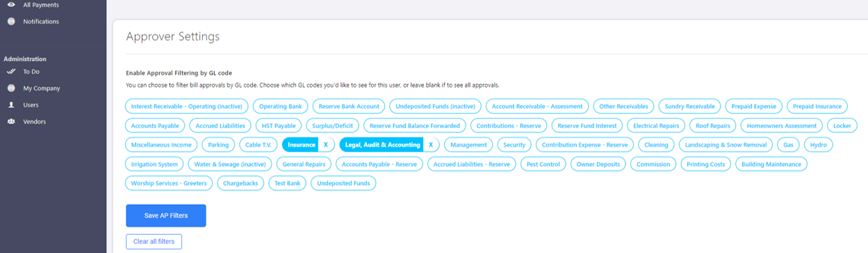Enable Roof Repairs filter

tap(713, 126)
